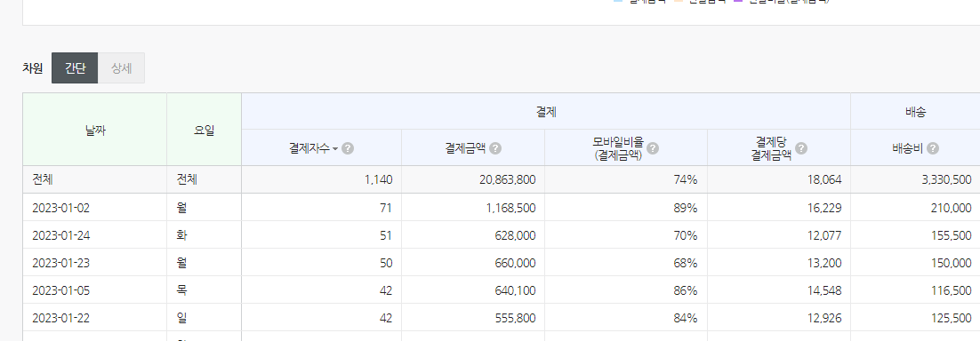Click value 12,077
980x341 pixels.
click(825, 235)
